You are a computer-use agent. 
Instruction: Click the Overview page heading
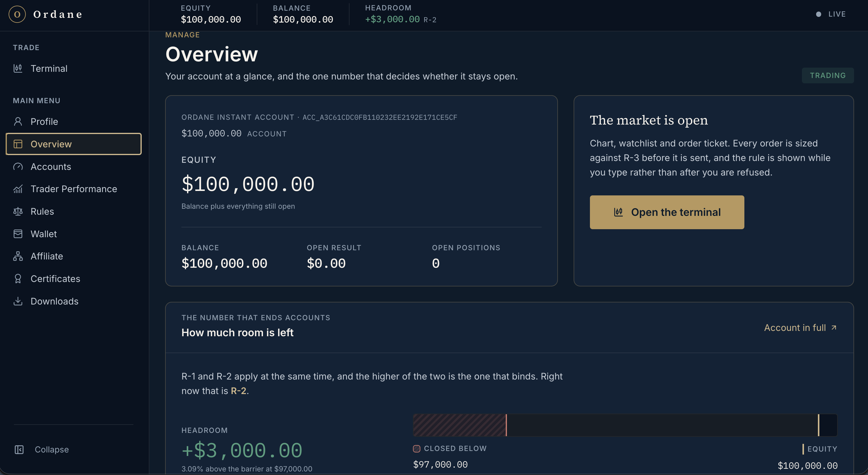(x=212, y=54)
